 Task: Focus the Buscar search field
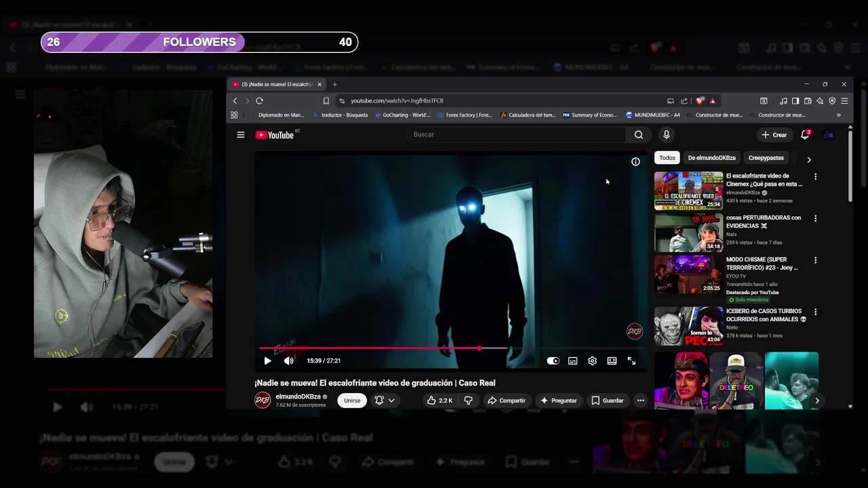click(x=517, y=134)
